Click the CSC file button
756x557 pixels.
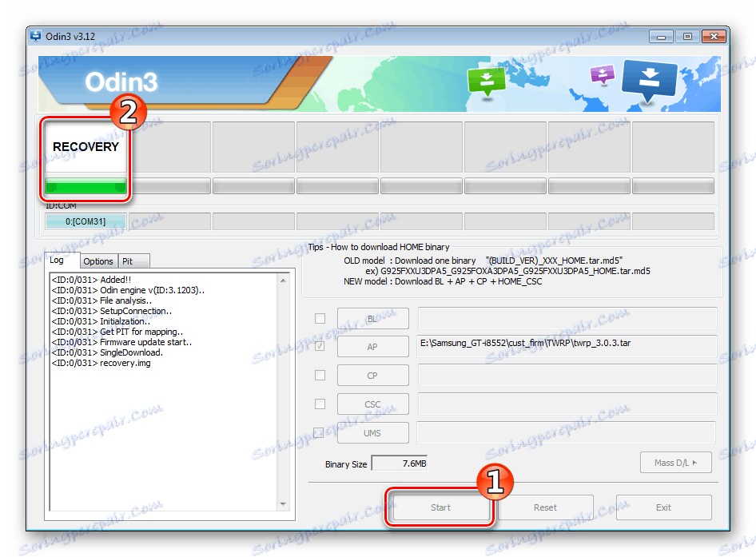(x=372, y=404)
